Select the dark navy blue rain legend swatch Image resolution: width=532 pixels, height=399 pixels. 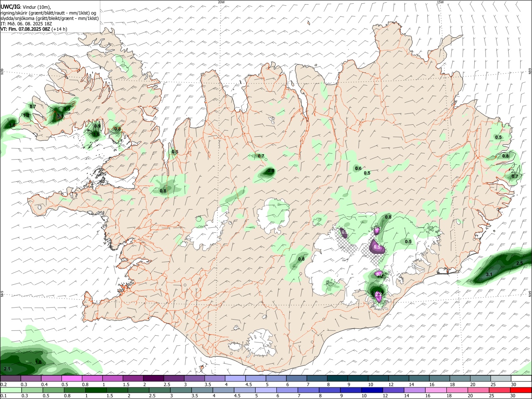pos(372,390)
